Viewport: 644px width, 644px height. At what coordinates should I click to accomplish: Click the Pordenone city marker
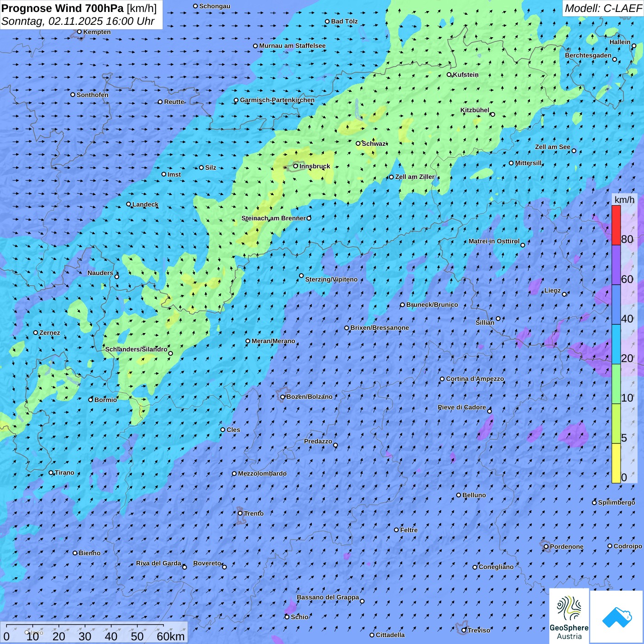pyautogui.click(x=546, y=546)
